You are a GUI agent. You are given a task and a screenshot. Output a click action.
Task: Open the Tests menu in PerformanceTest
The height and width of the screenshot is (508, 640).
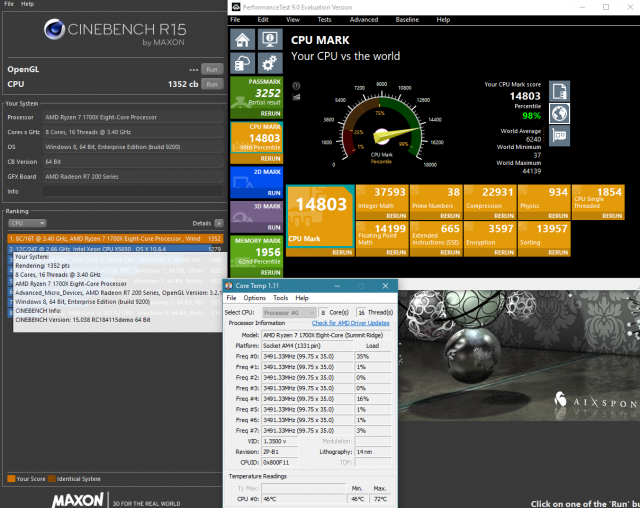(324, 19)
